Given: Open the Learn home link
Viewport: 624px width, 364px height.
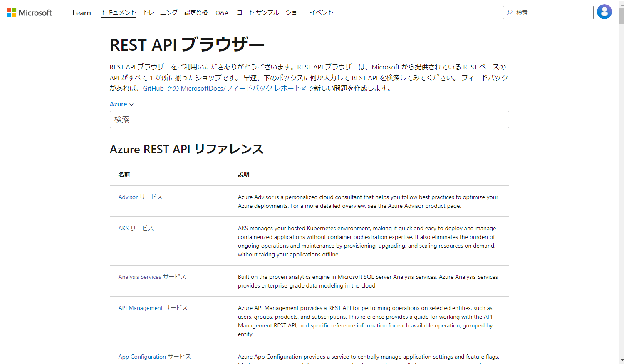Looking at the screenshot, I should (82, 13).
